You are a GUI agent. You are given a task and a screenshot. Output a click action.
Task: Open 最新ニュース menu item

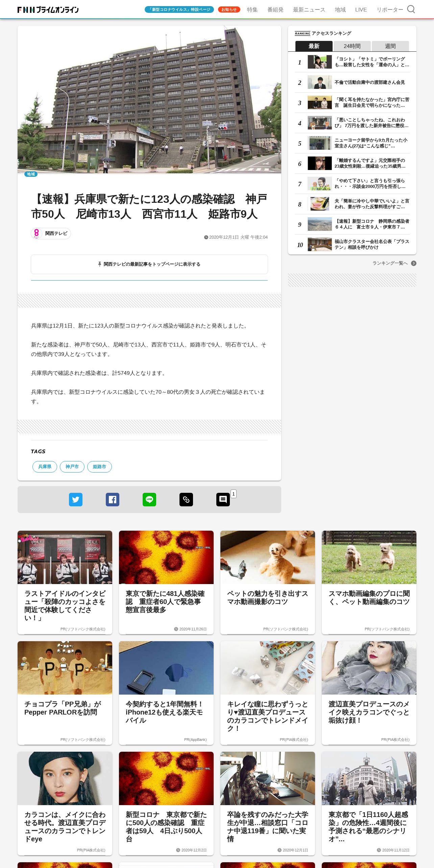[309, 9]
